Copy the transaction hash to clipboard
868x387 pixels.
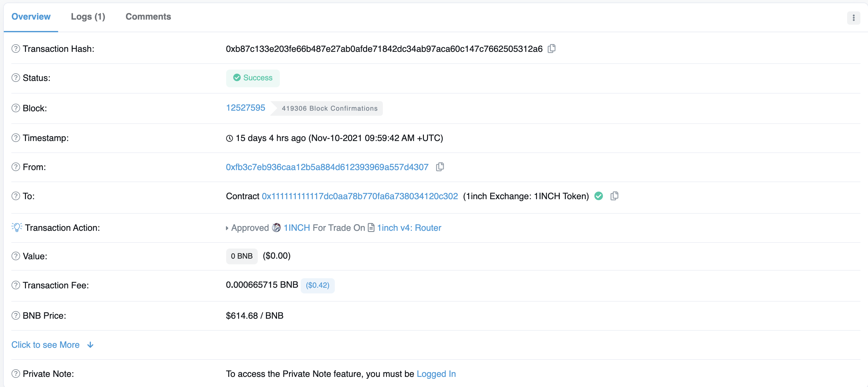point(552,49)
